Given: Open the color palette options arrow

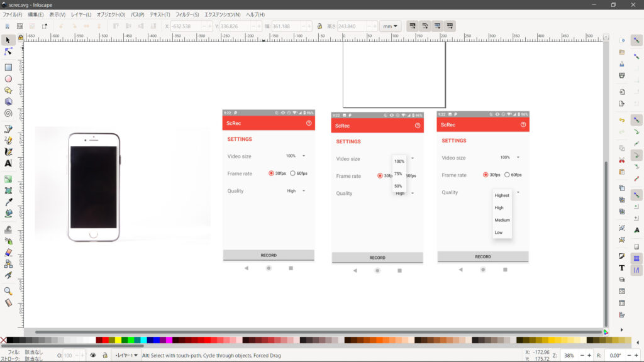Looking at the screenshot, I should pos(638,341).
